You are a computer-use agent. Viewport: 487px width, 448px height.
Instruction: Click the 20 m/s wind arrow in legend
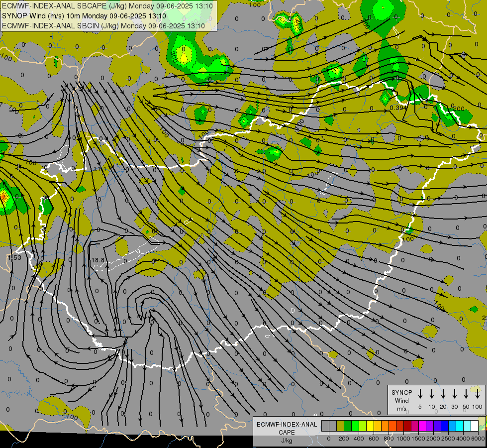(443, 393)
